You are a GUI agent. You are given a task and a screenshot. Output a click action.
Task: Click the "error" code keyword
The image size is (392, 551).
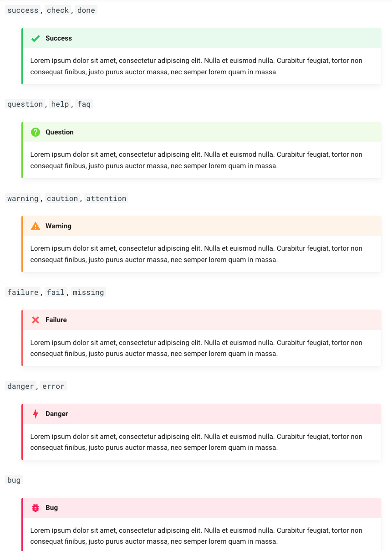click(x=53, y=386)
